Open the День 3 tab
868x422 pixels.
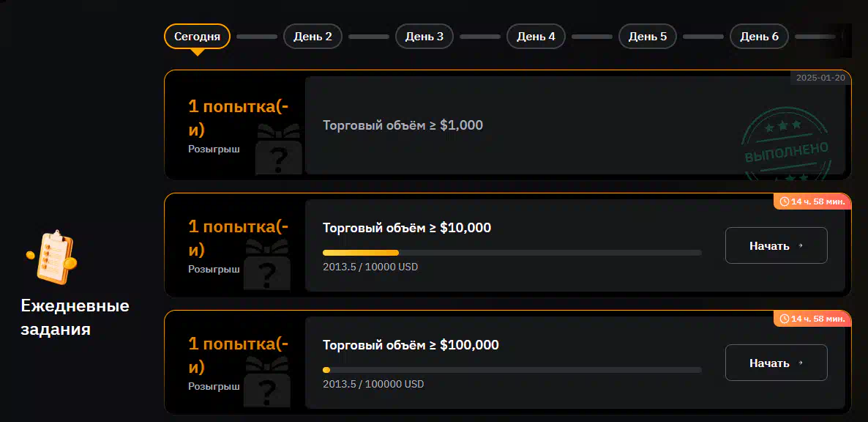424,37
